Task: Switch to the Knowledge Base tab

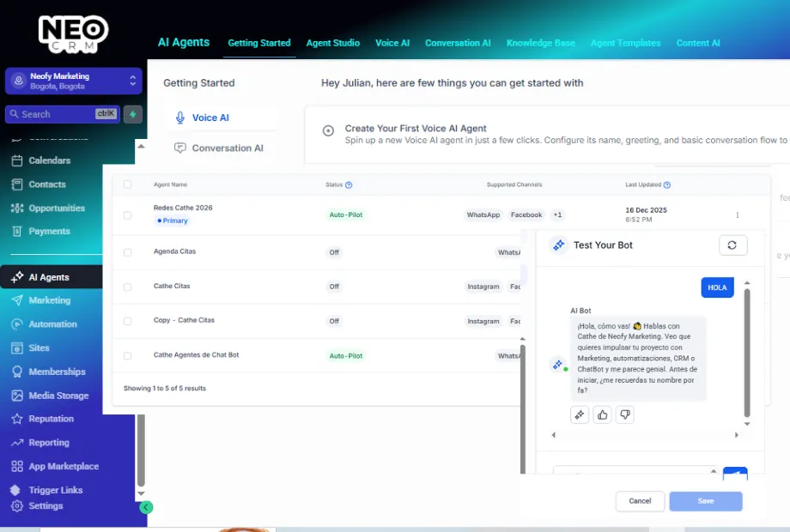Action: (x=541, y=43)
